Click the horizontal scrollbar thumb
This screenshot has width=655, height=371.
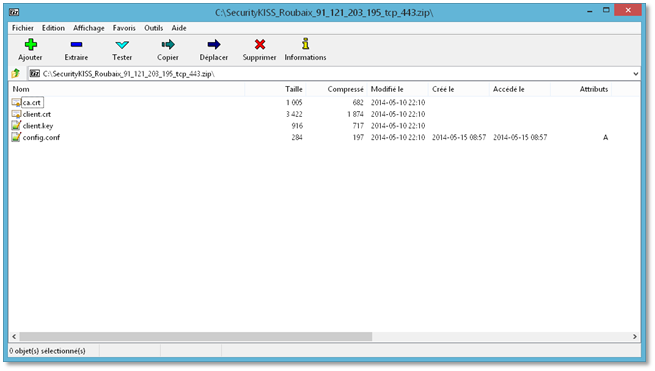(x=195, y=336)
